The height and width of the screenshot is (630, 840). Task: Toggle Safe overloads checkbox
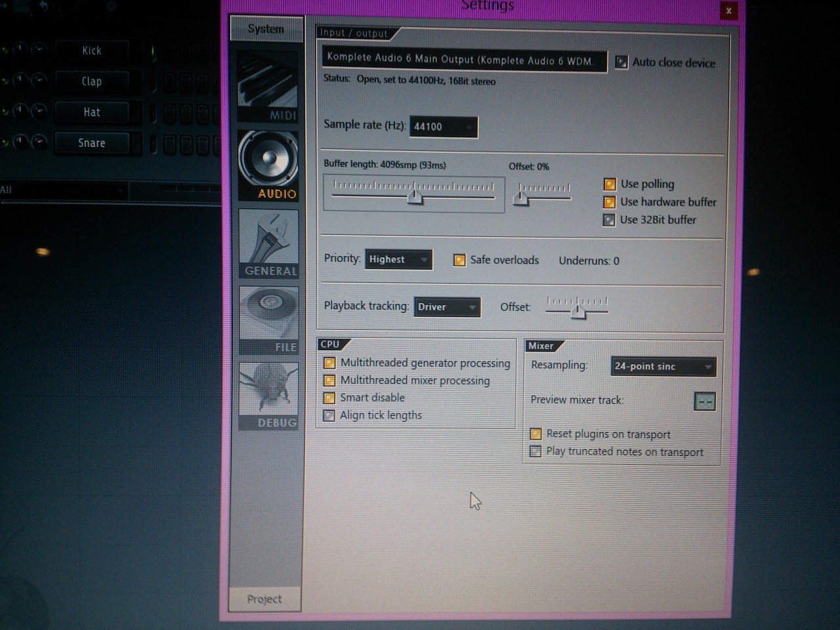coord(496,261)
